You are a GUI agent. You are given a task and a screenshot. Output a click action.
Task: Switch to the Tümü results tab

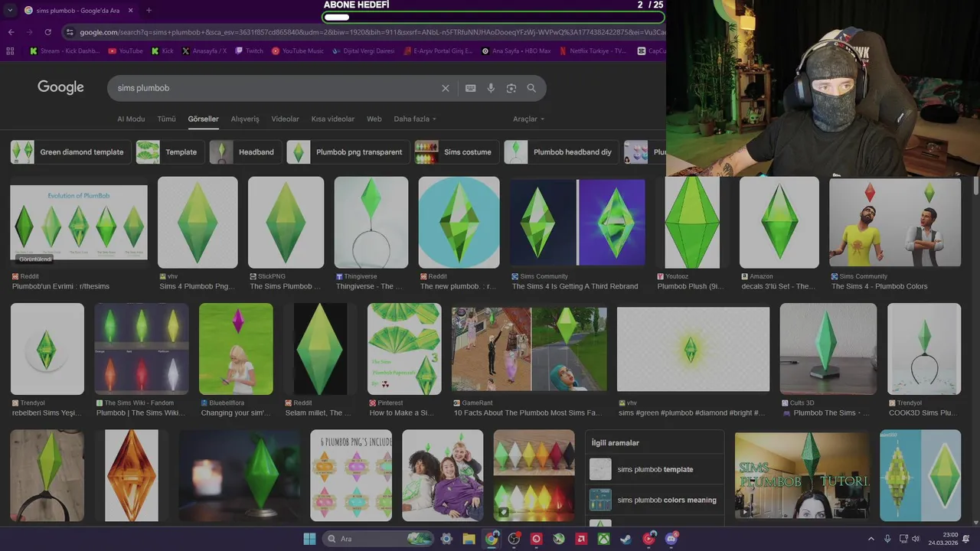(x=166, y=119)
